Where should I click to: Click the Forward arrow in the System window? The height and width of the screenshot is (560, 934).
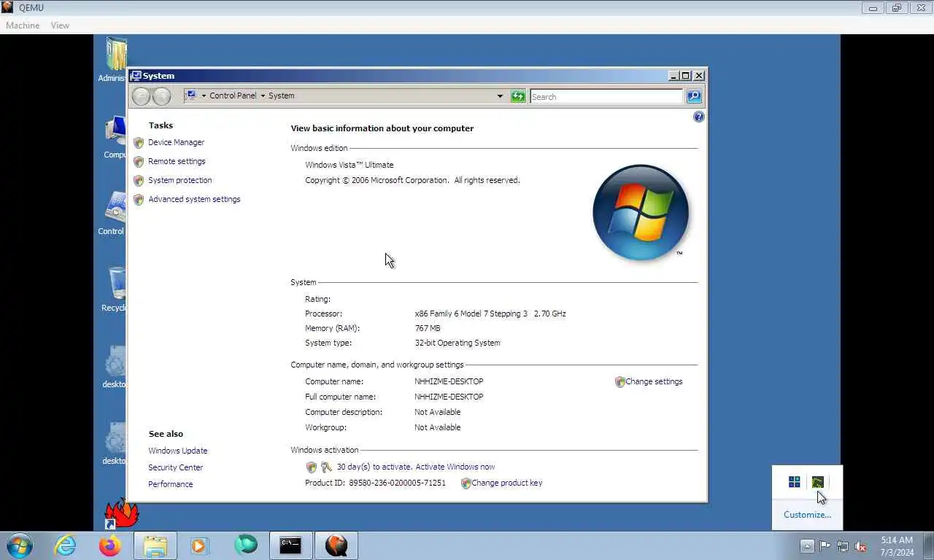[x=161, y=96]
